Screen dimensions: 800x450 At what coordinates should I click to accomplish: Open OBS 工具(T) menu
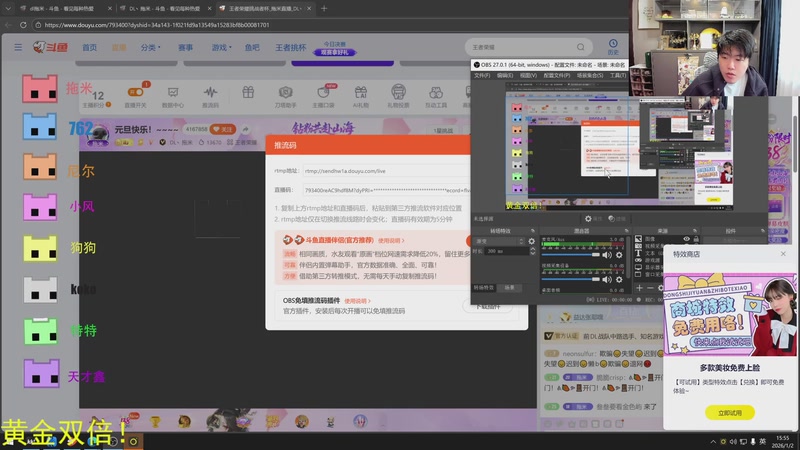pyautogui.click(x=618, y=76)
